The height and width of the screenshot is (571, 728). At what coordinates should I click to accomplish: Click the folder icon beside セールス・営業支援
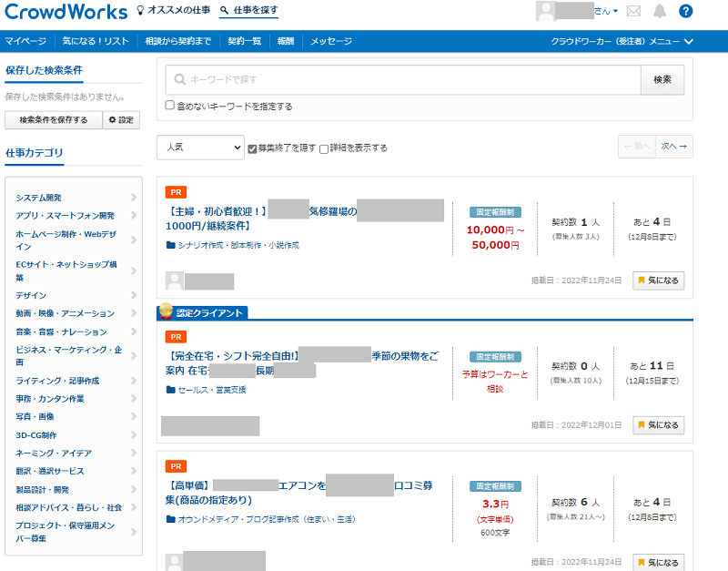[171, 390]
